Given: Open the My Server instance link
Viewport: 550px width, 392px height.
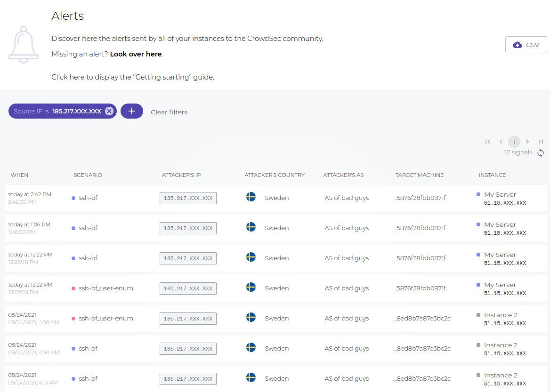Looking at the screenshot, I should click(x=500, y=194).
